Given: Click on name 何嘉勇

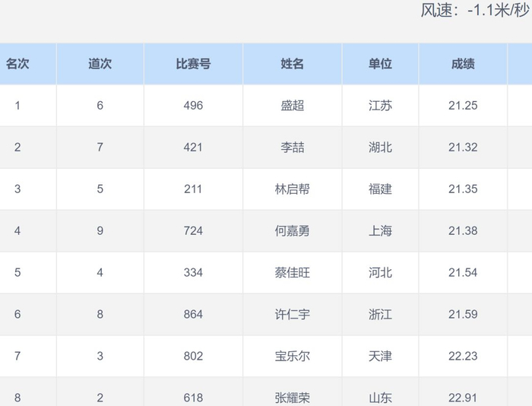Looking at the screenshot, I should pyautogui.click(x=293, y=231).
